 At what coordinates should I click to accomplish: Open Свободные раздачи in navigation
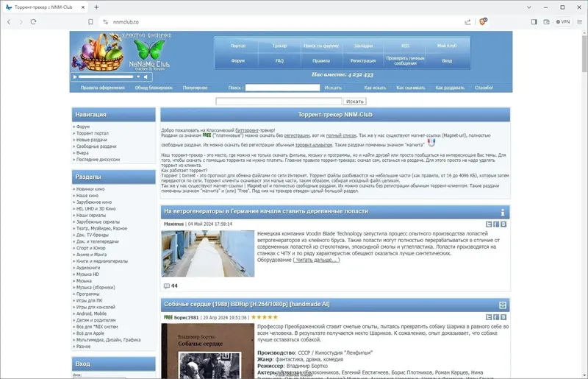[x=96, y=146]
